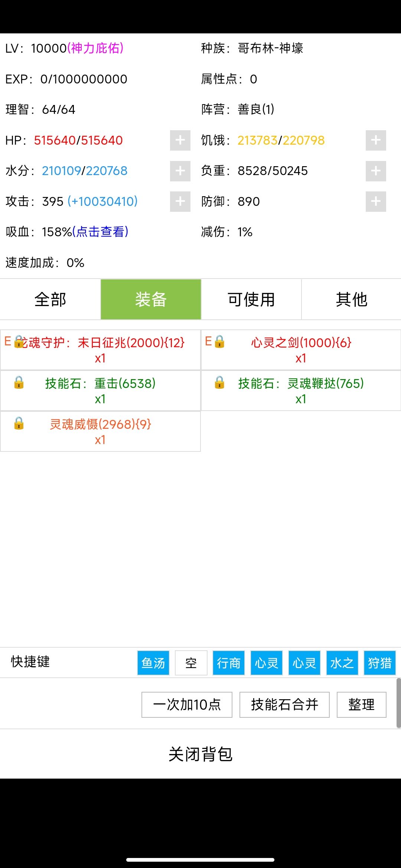The image size is (401, 868).
Task: Use the 鱼汤 quick slot
Action: [x=153, y=663]
